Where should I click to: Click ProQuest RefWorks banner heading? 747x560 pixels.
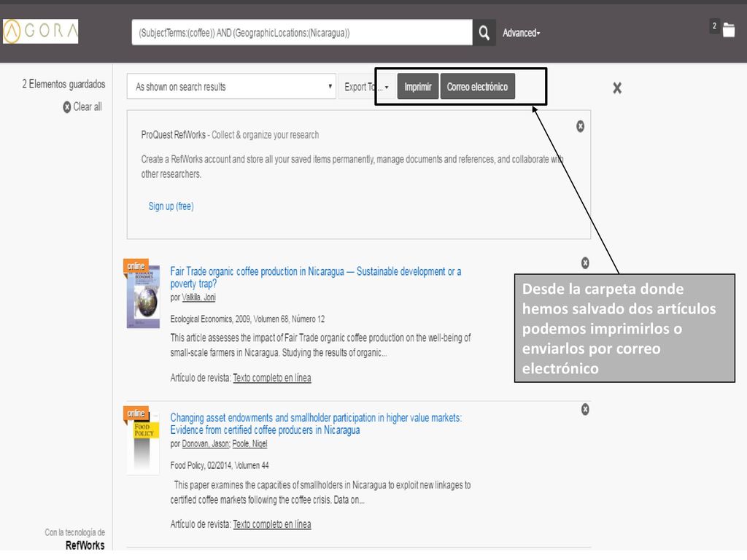230,135
